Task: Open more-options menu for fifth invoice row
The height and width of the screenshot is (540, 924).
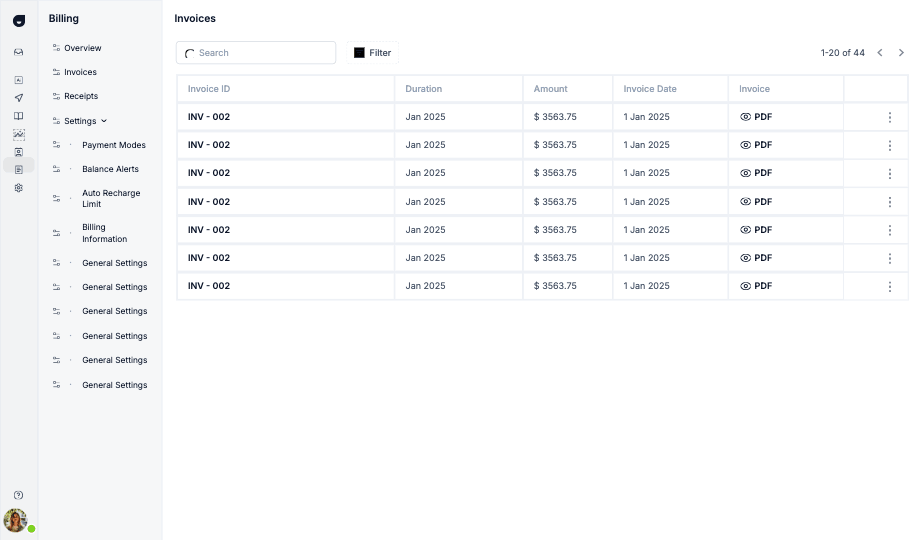Action: 890,231
